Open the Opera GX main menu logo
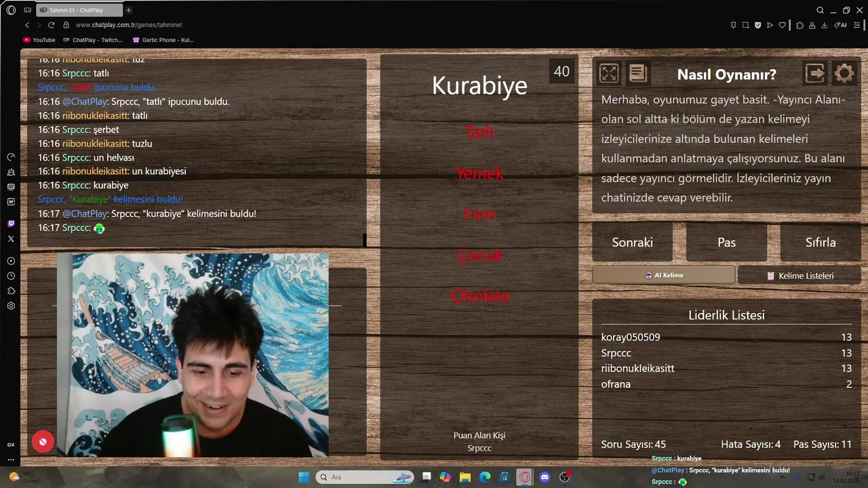 coord(11,10)
